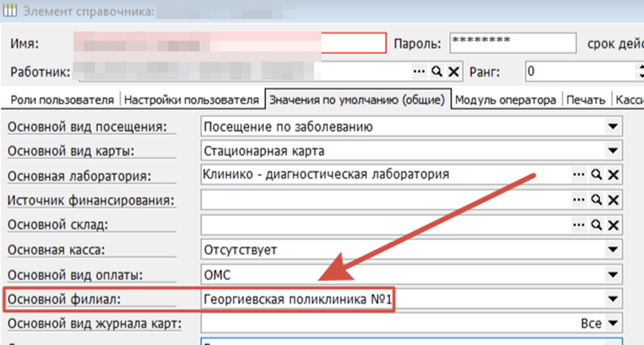Expand the Основной филиал dropdown
Image resolution: width=644 pixels, height=345 pixels.
point(612,299)
